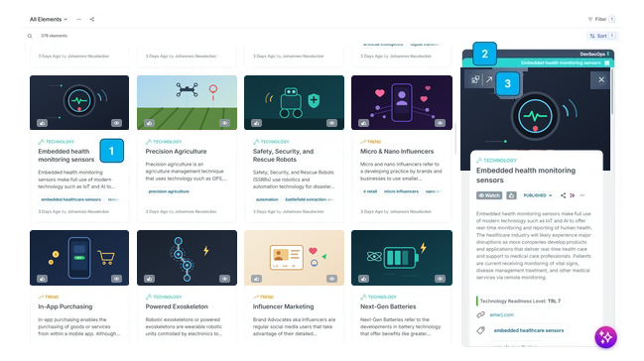644x361 pixels.
Task: Toggle watch eye on Embedded health sensors card
Action: [x=117, y=123]
